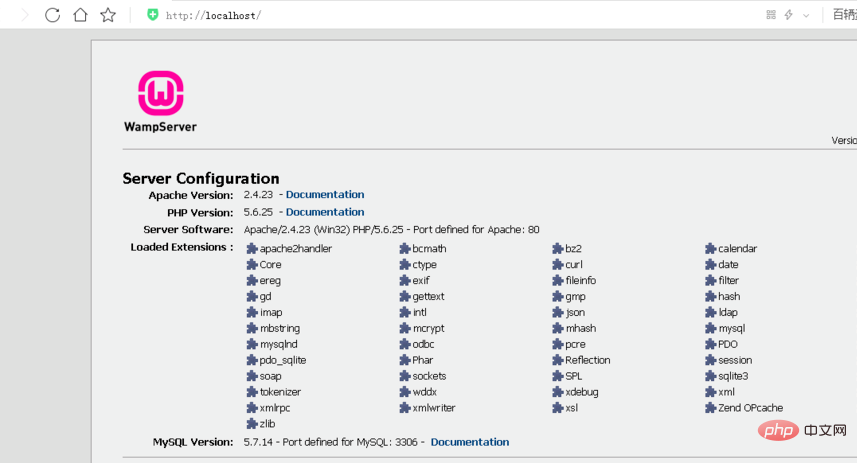857x463 pixels.
Task: Select the 'pcre' extension text
Action: tap(575, 344)
